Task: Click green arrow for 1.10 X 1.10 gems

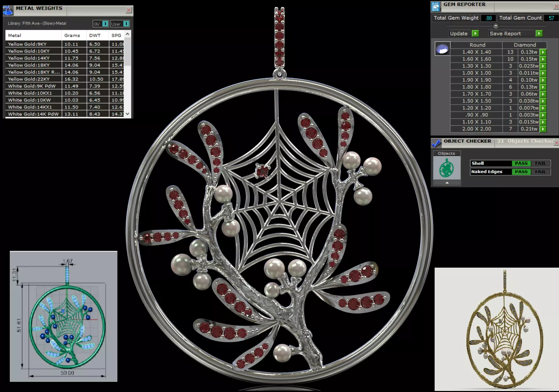Action: 543,122
